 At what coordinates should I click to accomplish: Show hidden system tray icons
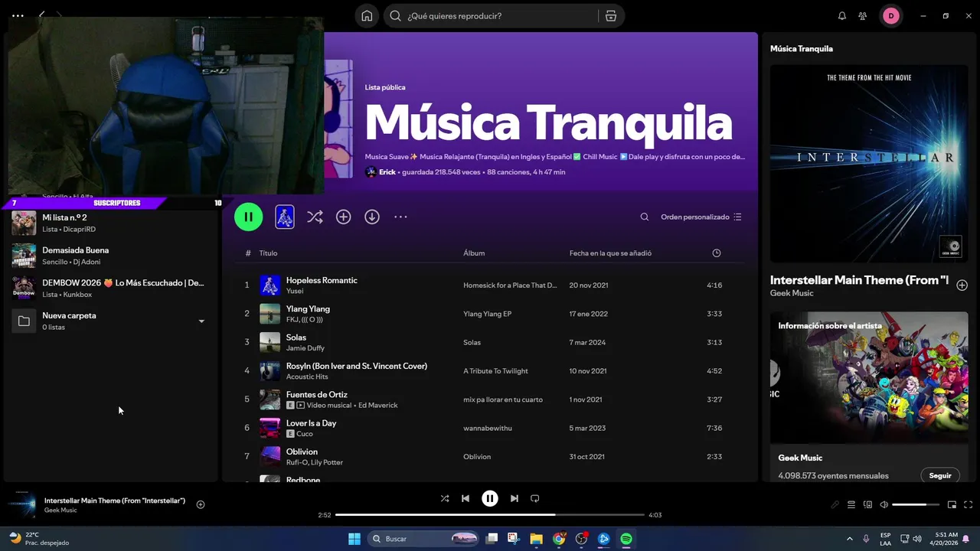[849, 539]
